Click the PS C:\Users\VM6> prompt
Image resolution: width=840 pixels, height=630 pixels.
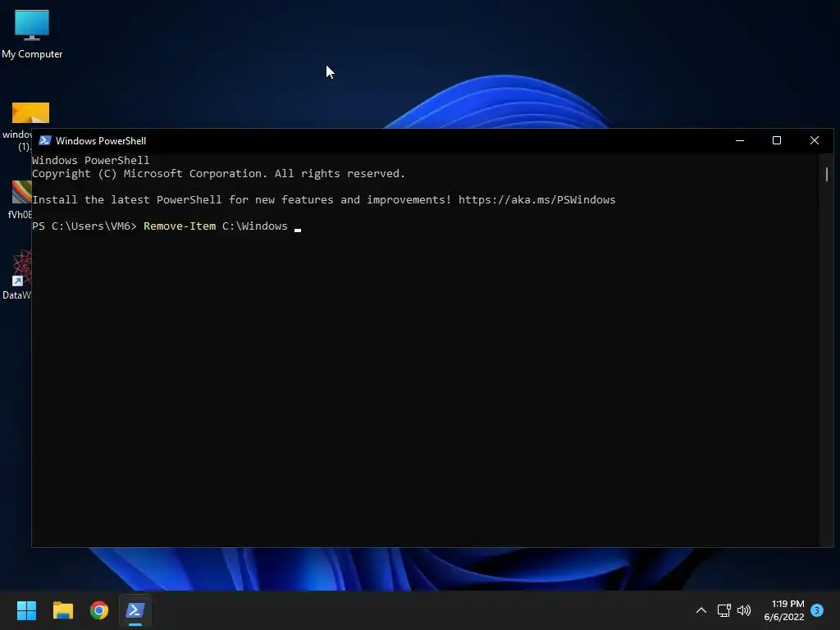coord(84,226)
